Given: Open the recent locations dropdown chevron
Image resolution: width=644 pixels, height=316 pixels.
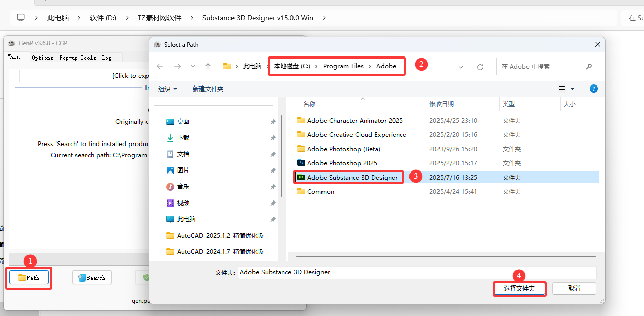Looking at the screenshot, I should pyautogui.click(x=193, y=66).
